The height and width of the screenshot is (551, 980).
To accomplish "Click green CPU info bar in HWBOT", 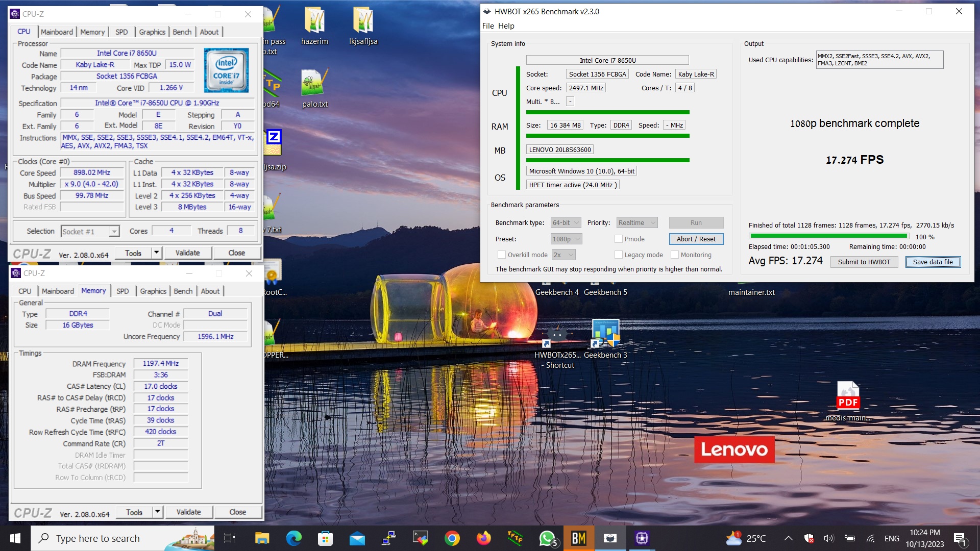I will coord(607,112).
